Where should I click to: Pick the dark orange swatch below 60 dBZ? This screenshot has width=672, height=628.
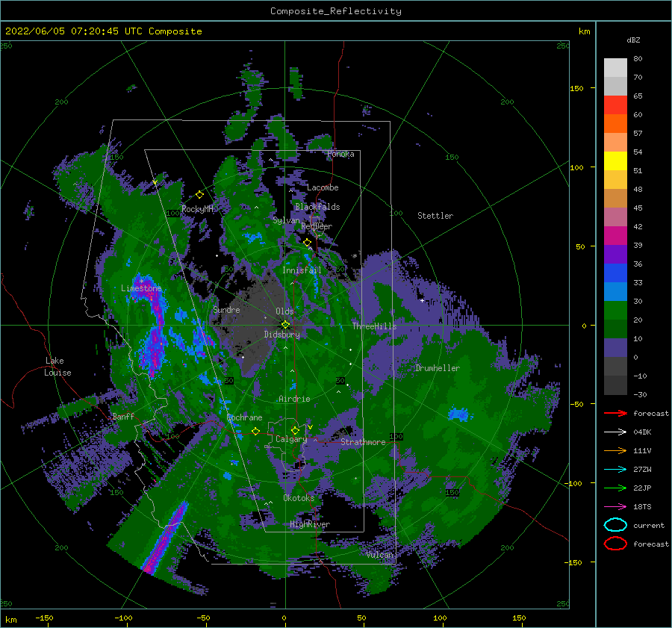[x=615, y=123]
